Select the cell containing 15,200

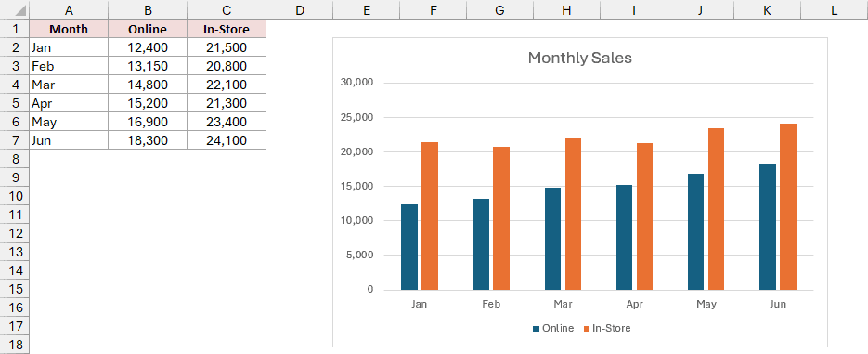148,103
